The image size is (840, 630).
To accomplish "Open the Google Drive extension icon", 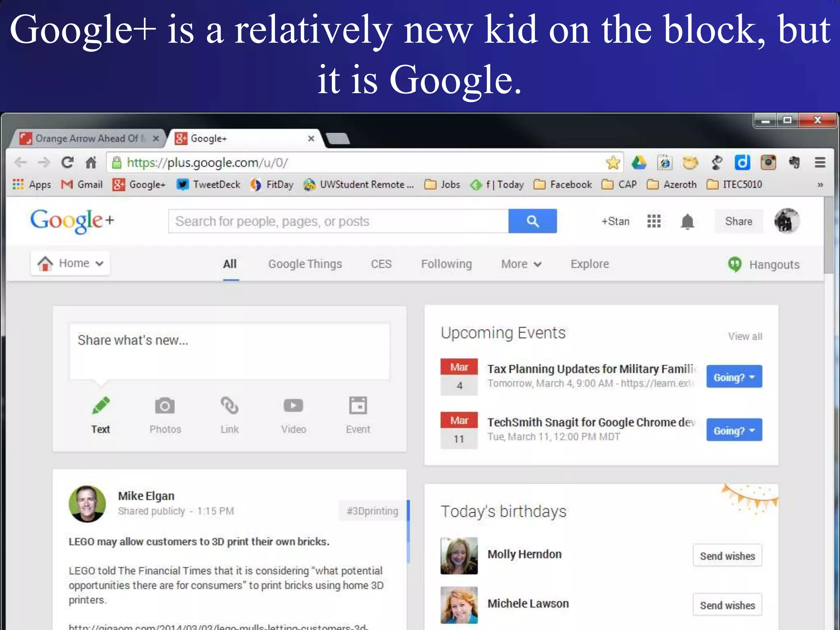I will pyautogui.click(x=639, y=163).
